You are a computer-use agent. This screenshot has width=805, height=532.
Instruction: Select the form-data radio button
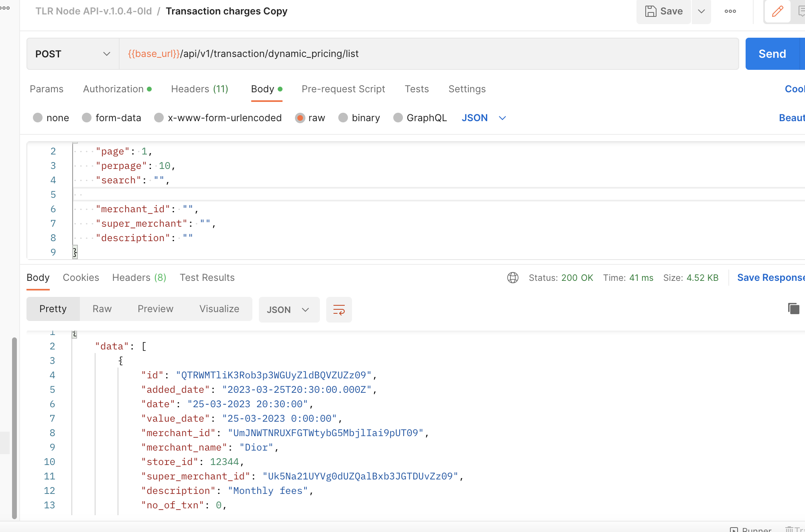click(x=87, y=118)
